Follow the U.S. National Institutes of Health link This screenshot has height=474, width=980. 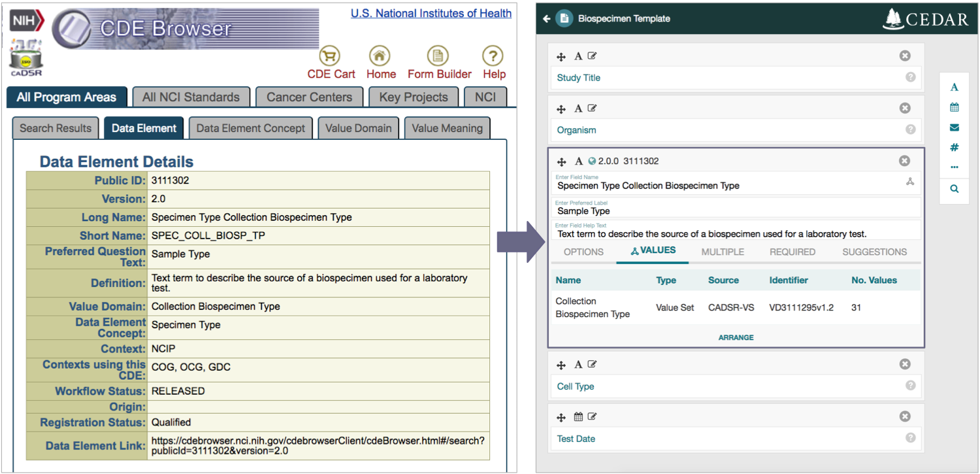[431, 13]
